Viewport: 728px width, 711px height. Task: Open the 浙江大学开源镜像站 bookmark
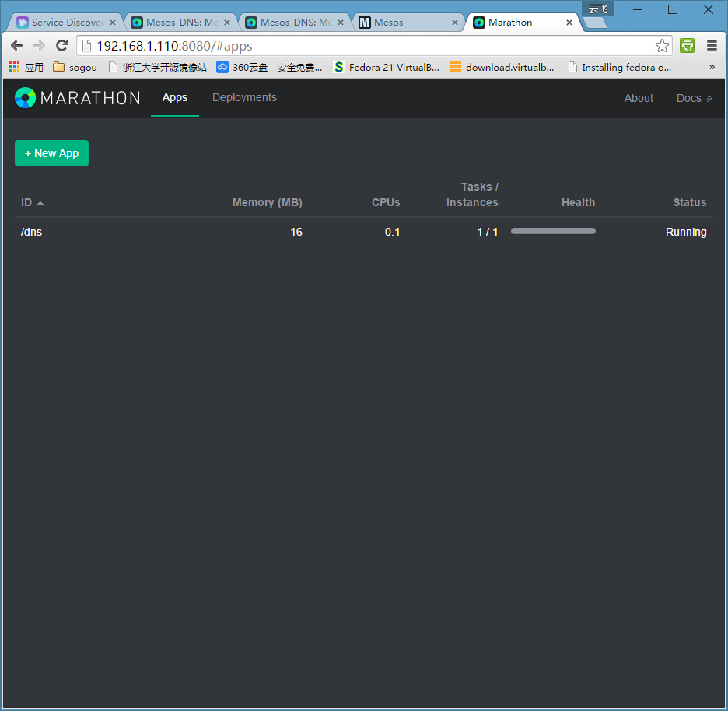coord(157,68)
